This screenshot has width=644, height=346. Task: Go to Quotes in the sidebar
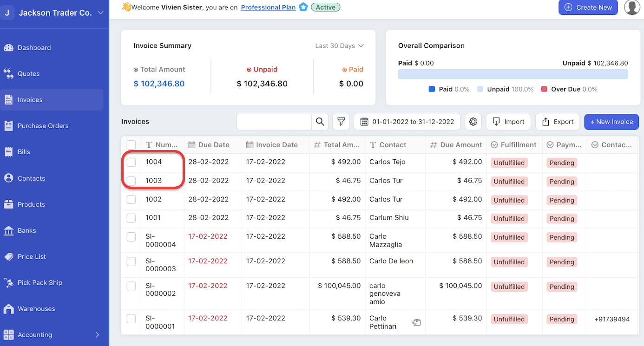tap(28, 73)
